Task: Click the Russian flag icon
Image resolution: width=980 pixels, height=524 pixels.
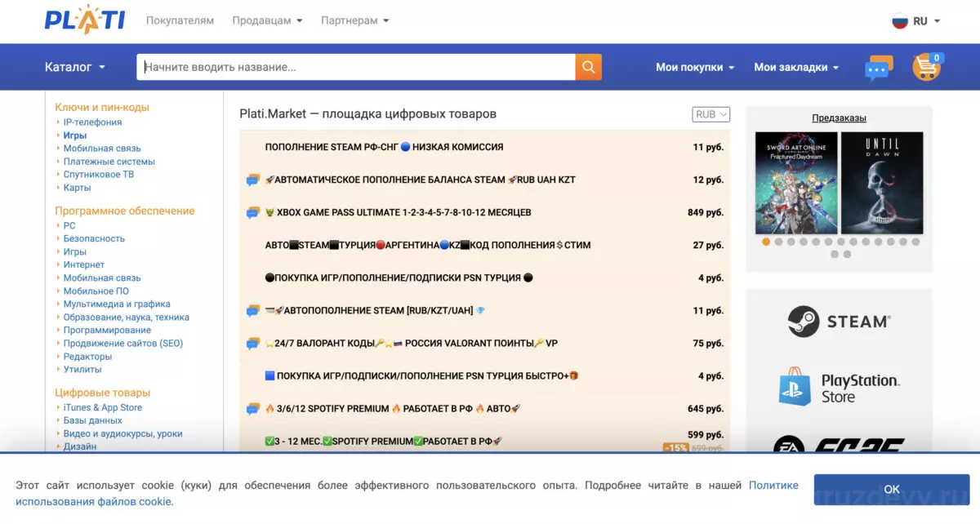Action: [x=900, y=21]
